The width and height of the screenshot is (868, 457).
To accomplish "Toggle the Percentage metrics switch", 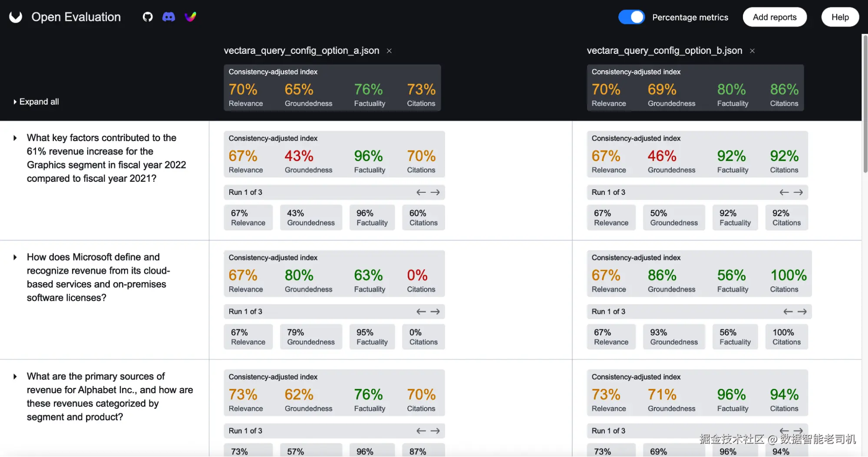I will coord(631,17).
